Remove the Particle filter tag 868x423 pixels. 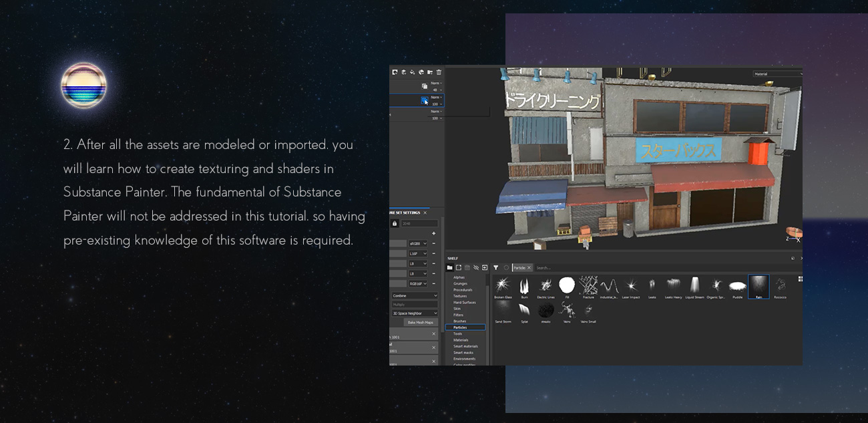(x=529, y=267)
